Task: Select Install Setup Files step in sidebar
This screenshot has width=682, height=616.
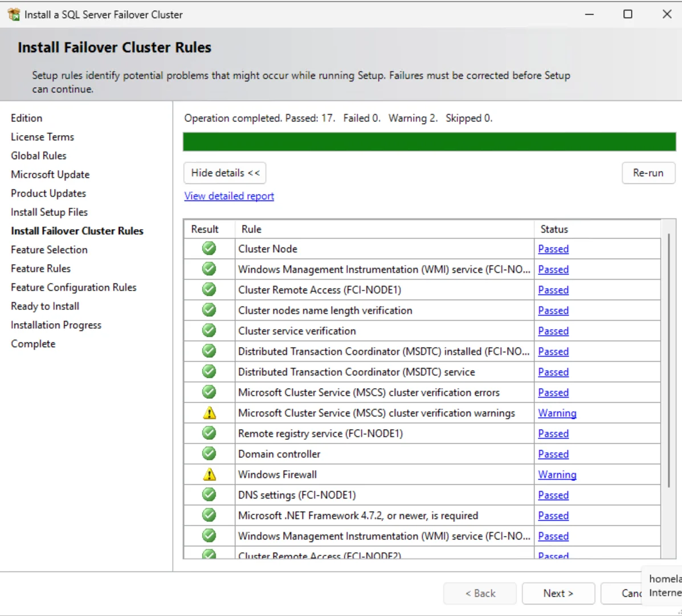Action: [x=50, y=213]
